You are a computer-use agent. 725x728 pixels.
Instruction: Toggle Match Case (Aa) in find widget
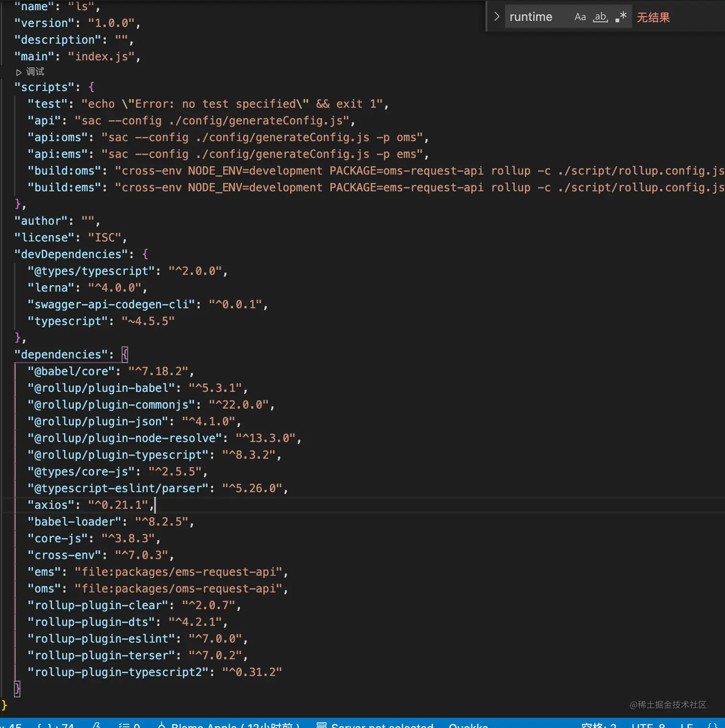580,17
